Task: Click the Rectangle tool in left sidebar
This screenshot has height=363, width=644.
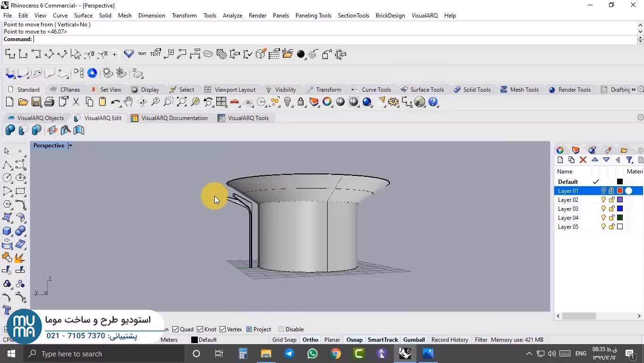Action: tap(20, 191)
